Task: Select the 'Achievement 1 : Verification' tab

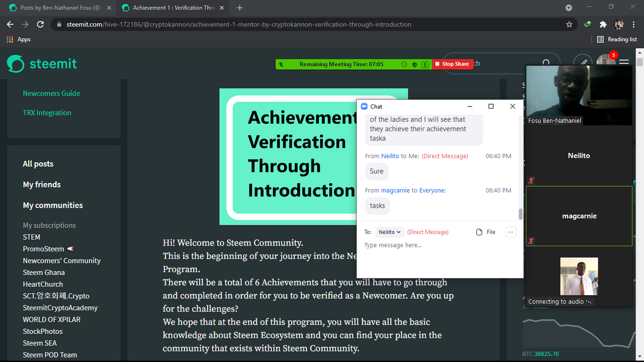Action: [x=174, y=8]
